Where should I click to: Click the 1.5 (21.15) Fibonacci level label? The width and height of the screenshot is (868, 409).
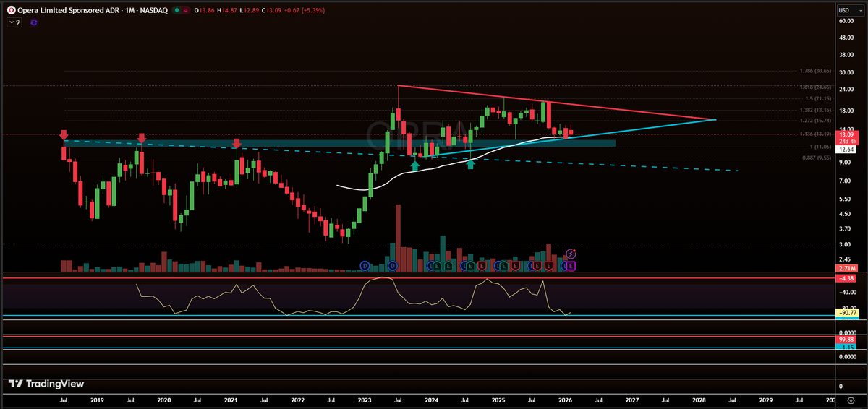coord(818,99)
